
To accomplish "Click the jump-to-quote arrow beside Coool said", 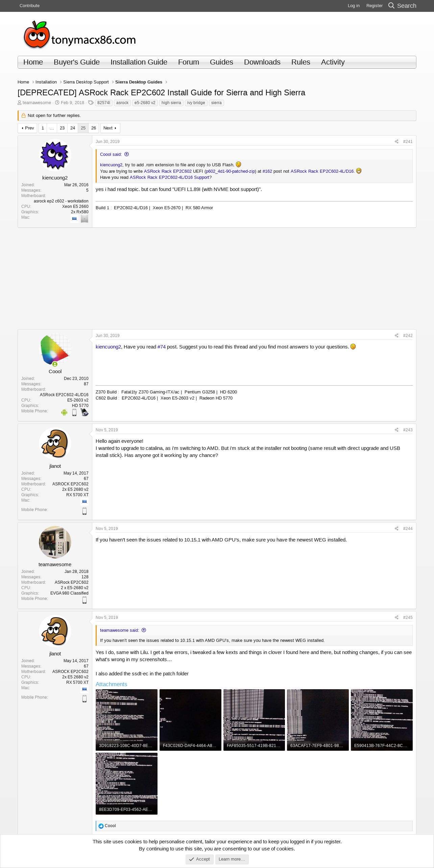I will click(x=127, y=154).
